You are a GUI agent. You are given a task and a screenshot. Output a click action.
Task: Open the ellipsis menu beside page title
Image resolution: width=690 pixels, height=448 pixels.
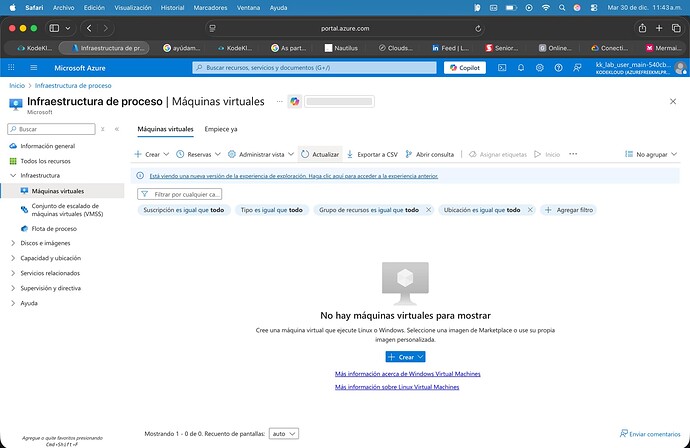(x=279, y=101)
